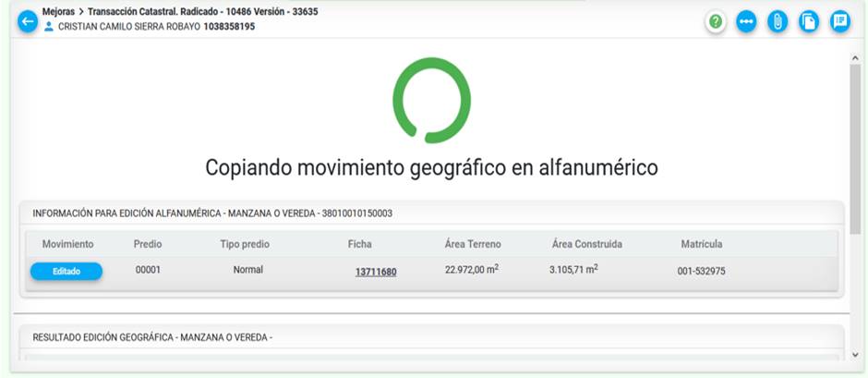
Task: Open ficha link 13711680
Action: 376,272
